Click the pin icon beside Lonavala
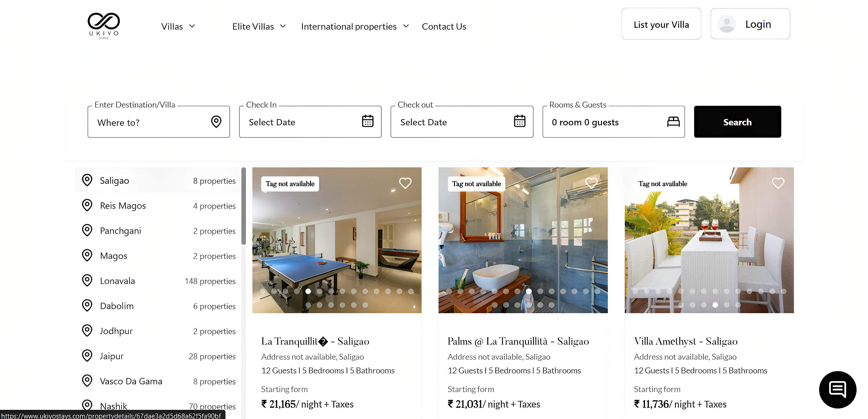The height and width of the screenshot is (419, 868). [87, 280]
